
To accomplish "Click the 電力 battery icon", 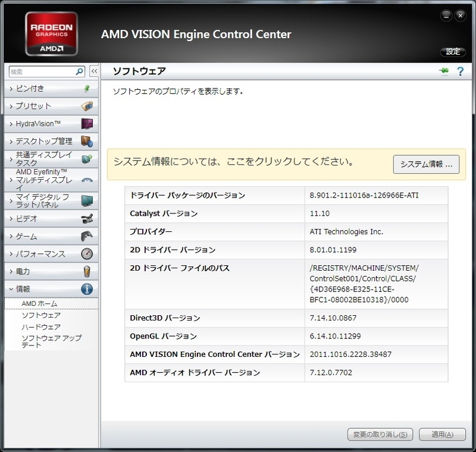I will coord(87,271).
